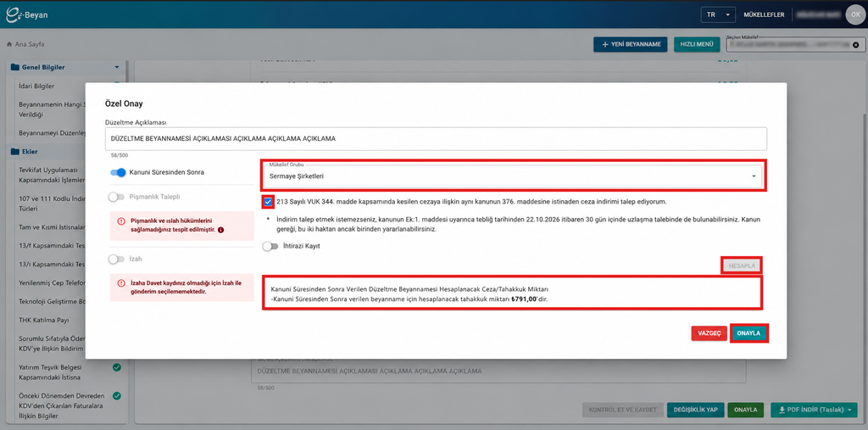The image size is (868, 430).
Task: Click the home icon beside Ana Sayfa
Action: [x=9, y=44]
